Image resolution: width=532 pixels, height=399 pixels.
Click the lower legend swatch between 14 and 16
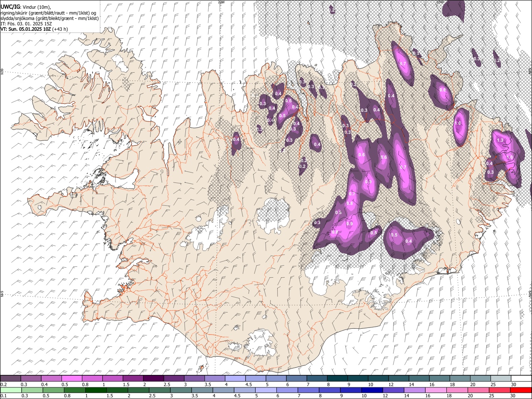click(414, 390)
